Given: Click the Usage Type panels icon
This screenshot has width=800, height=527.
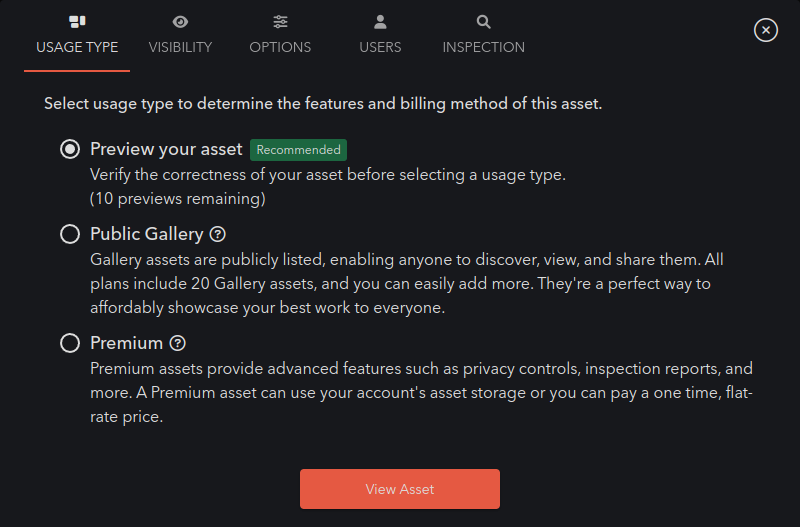Looking at the screenshot, I should (77, 21).
